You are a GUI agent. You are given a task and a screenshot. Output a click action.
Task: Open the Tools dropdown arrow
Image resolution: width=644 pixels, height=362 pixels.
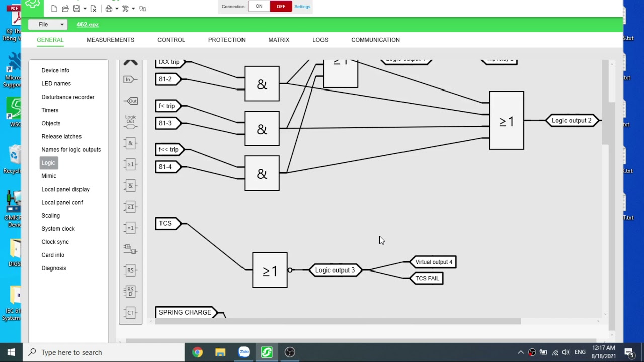133,9
